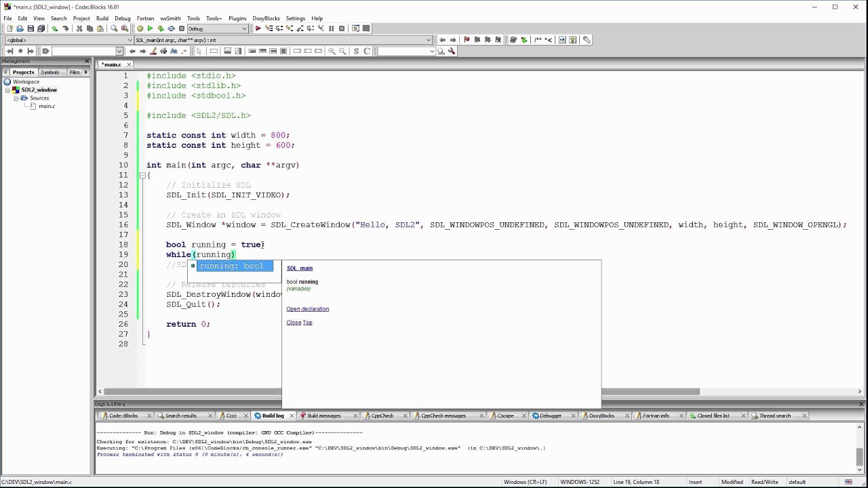Close the Management panel
This screenshot has width=868, height=488.
click(87, 61)
